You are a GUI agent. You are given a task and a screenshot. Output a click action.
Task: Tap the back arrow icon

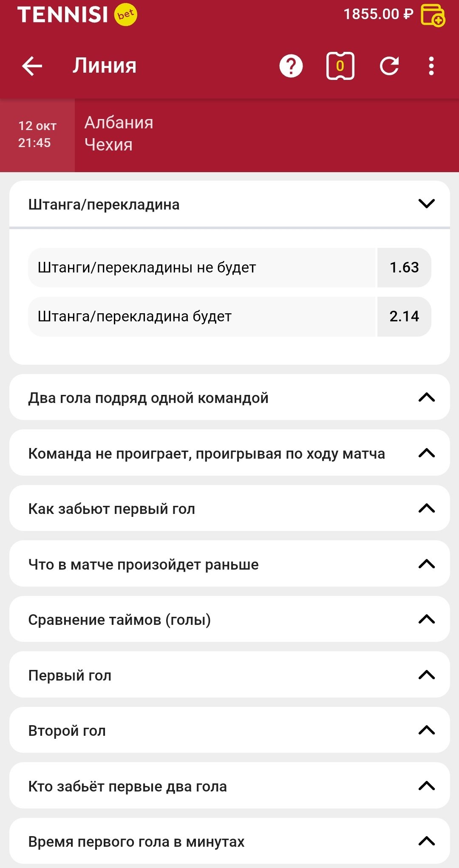tap(32, 66)
